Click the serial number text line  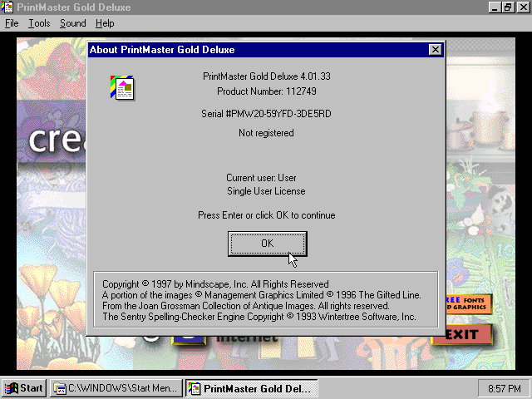pos(266,114)
